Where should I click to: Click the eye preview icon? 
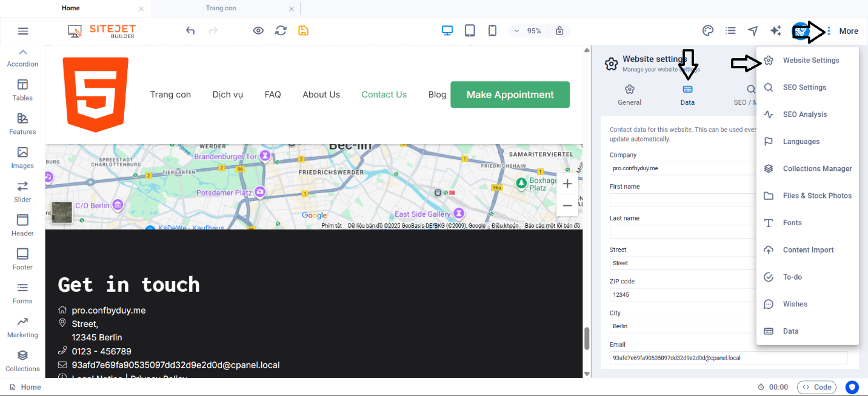click(x=258, y=31)
